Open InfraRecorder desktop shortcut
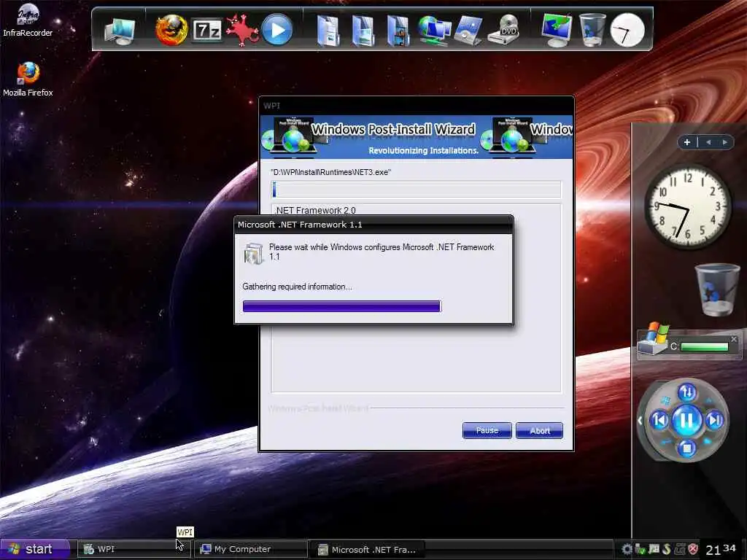This screenshot has width=747, height=560. (28, 20)
